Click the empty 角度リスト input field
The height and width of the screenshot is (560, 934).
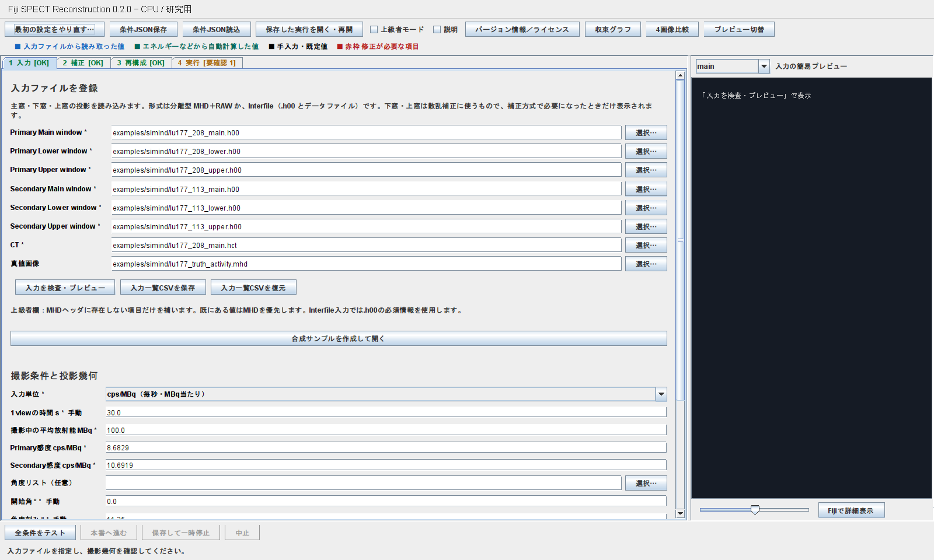coord(363,482)
